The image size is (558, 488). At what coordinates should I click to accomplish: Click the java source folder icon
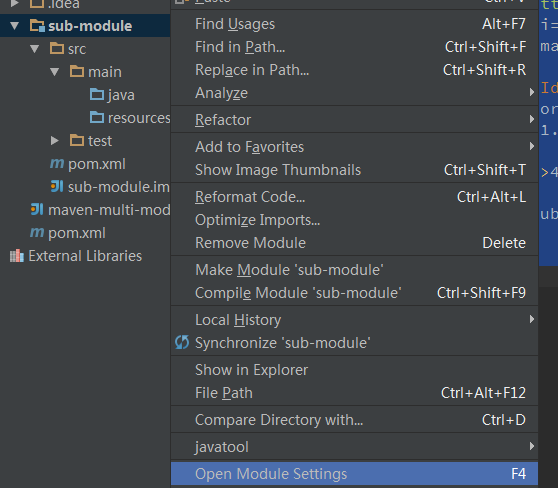pos(97,94)
